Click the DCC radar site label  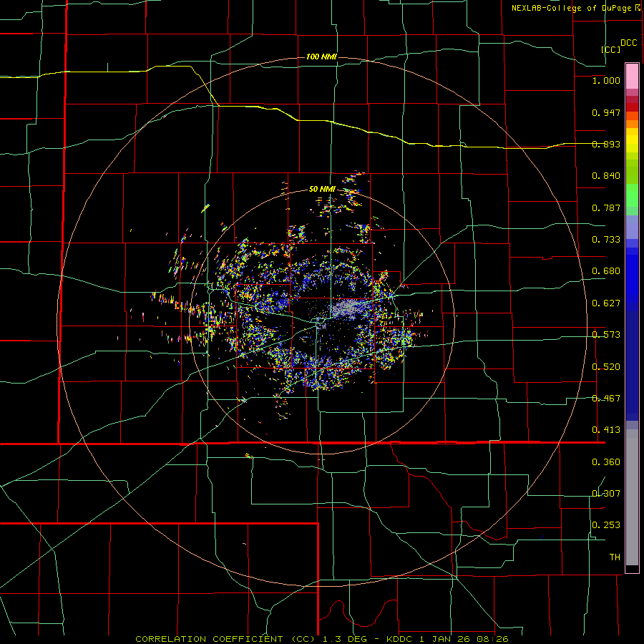pyautogui.click(x=628, y=43)
